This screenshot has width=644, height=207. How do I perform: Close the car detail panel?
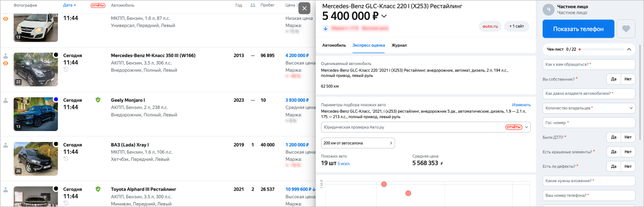pos(305,8)
